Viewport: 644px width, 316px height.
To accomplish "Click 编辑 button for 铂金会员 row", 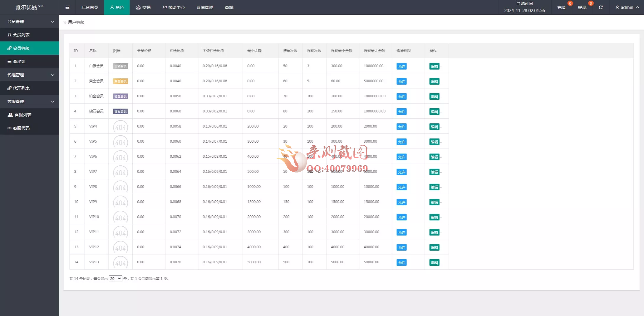I will coord(434,97).
